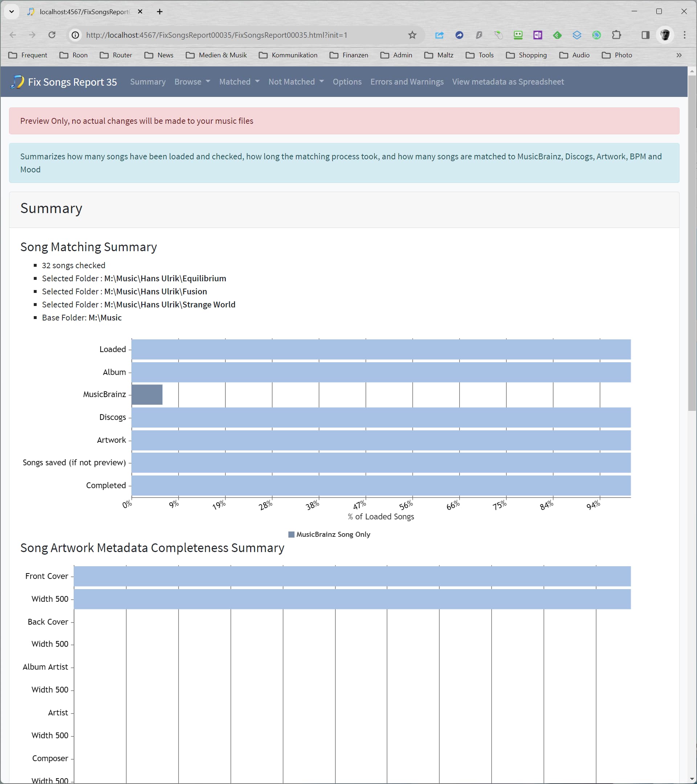Expand the Browse dropdown menu
Screen dimensions: 697x784
(192, 82)
